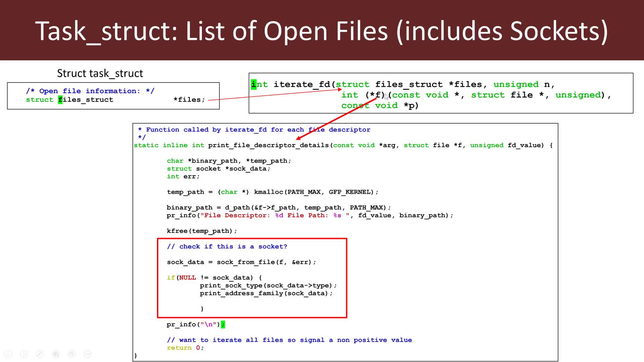Click the 'd_path(&f->f_path' call

[260, 207]
